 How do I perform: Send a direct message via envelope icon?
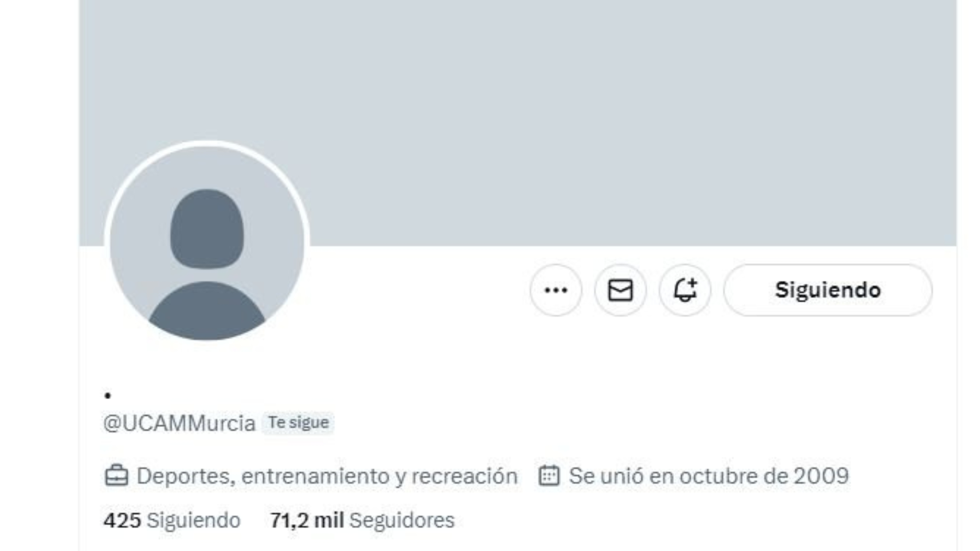[x=620, y=290]
